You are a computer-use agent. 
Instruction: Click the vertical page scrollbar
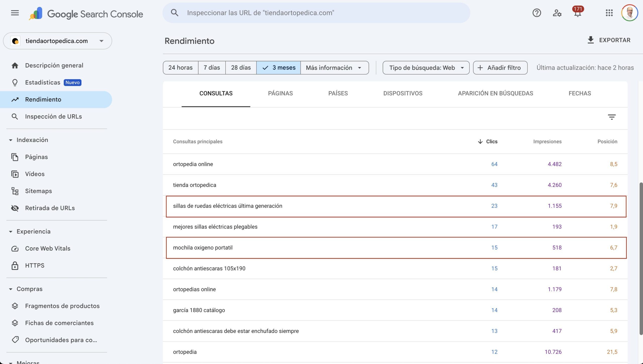(641, 258)
